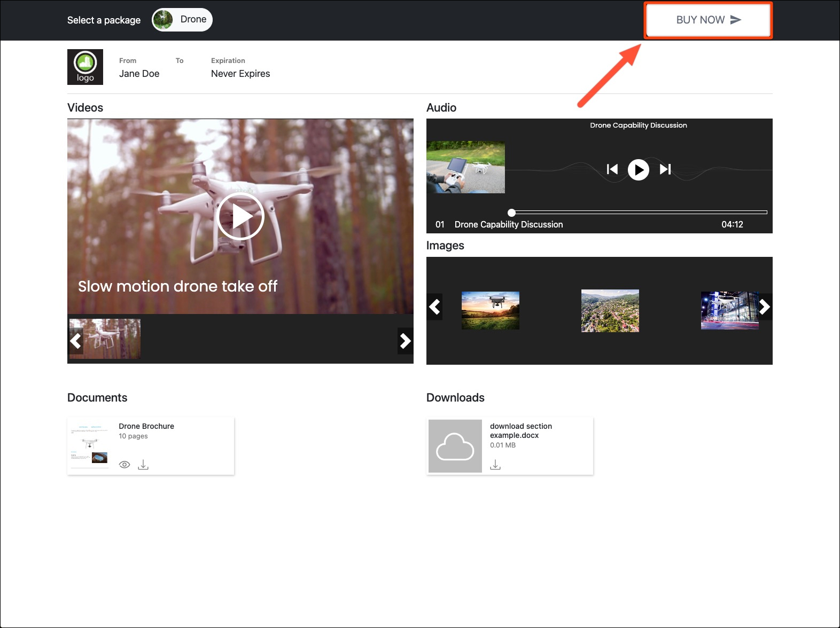Open the aerial town image thumbnail
The width and height of the screenshot is (840, 628).
coord(610,311)
